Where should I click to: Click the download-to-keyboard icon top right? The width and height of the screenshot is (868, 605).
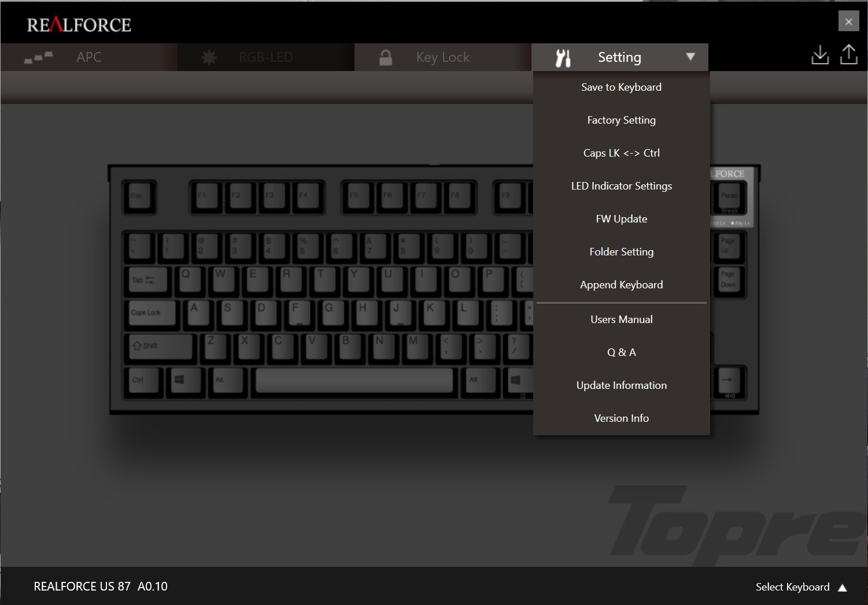point(820,54)
